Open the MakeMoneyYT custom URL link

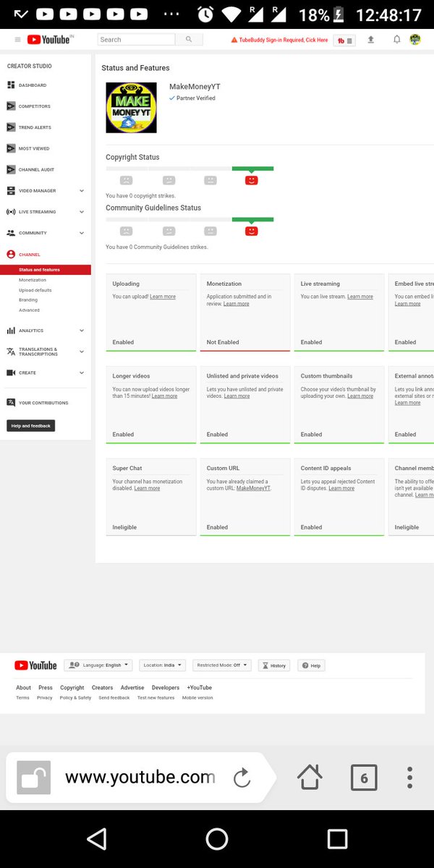253,488
